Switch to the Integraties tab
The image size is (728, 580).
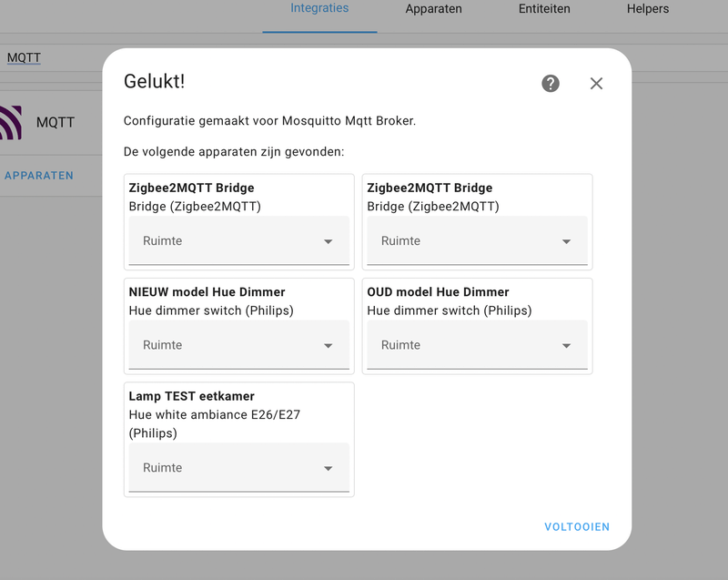(319, 9)
